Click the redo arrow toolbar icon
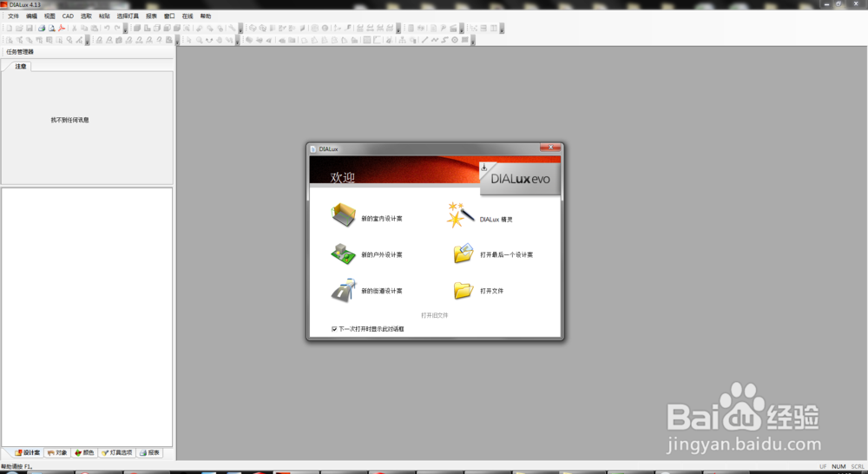 (x=117, y=28)
